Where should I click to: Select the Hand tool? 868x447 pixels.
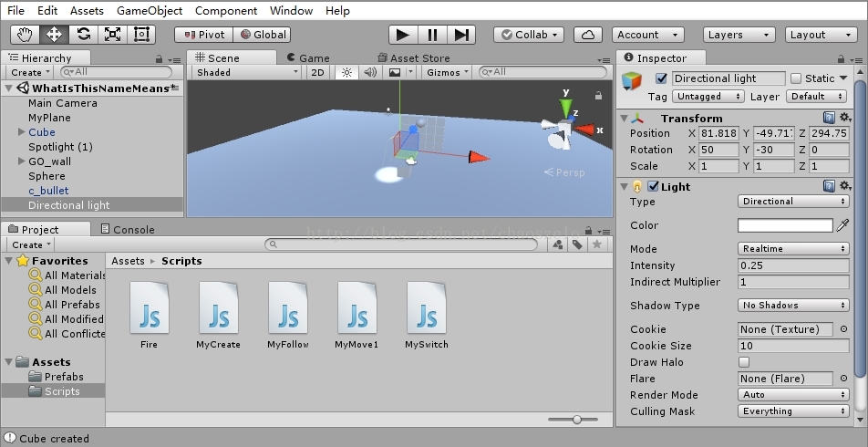pyautogui.click(x=25, y=35)
